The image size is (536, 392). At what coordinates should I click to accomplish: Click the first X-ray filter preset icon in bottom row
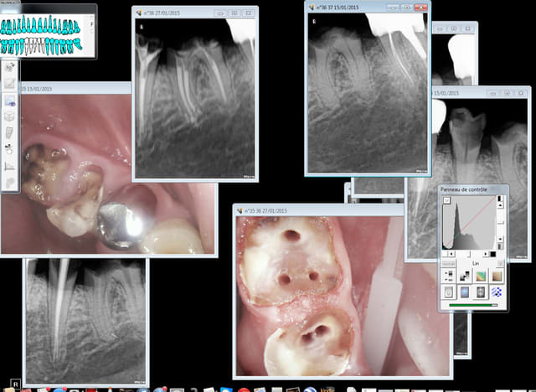[446, 292]
